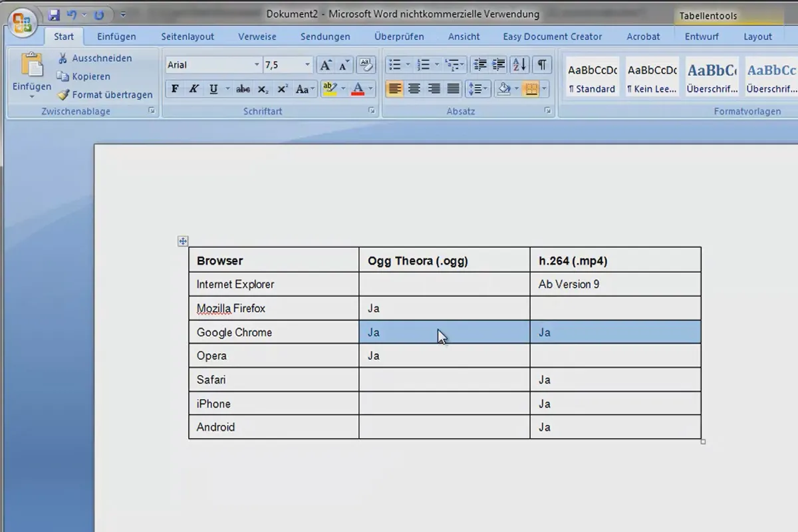Image resolution: width=798 pixels, height=532 pixels.
Task: Expand the underline style arrow
Action: (227, 88)
